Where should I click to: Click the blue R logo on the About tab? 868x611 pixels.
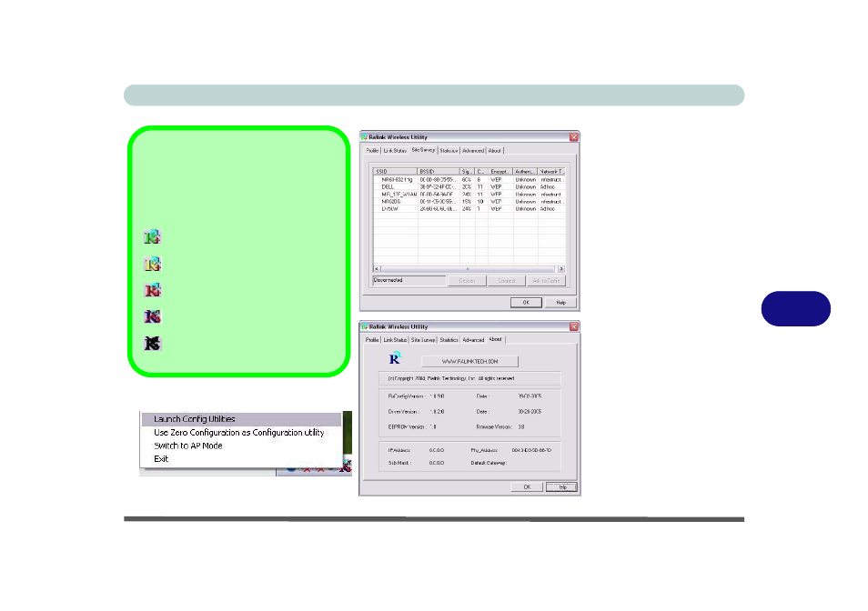tap(395, 358)
